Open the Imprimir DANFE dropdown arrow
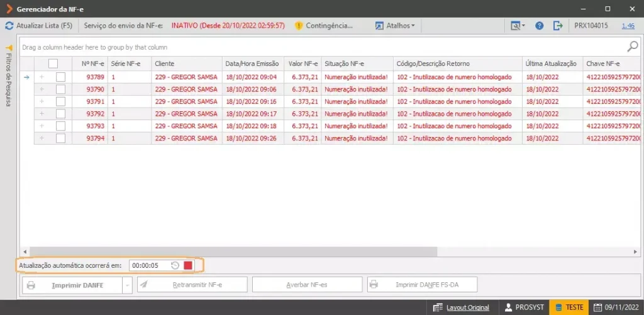Image resolution: width=644 pixels, height=315 pixels. pos(127,285)
